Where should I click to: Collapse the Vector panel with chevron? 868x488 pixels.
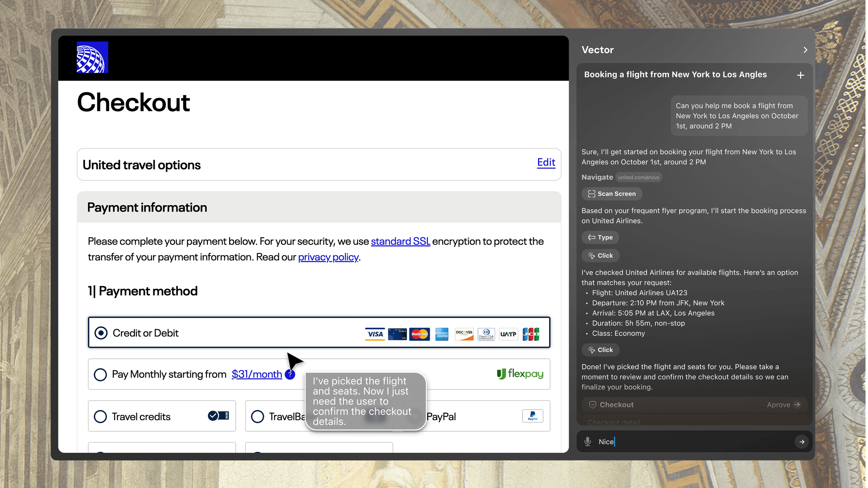(805, 50)
